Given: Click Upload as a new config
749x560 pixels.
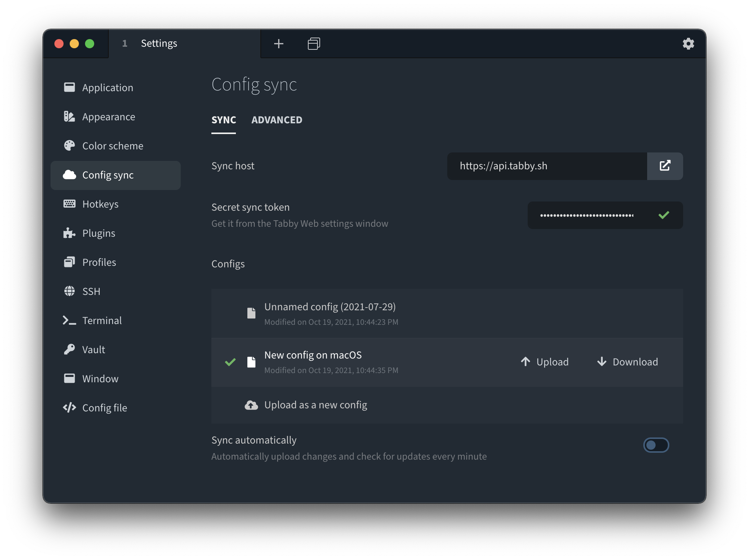Looking at the screenshot, I should (315, 405).
